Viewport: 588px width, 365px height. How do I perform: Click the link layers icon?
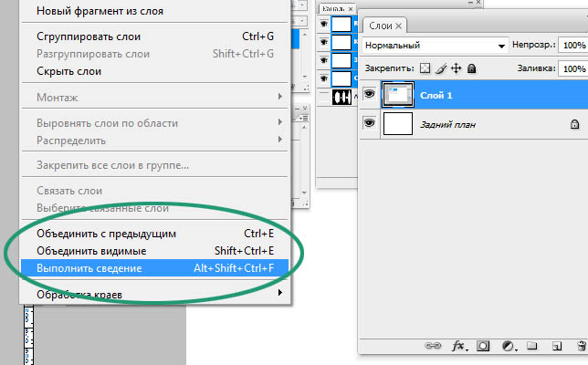(435, 346)
